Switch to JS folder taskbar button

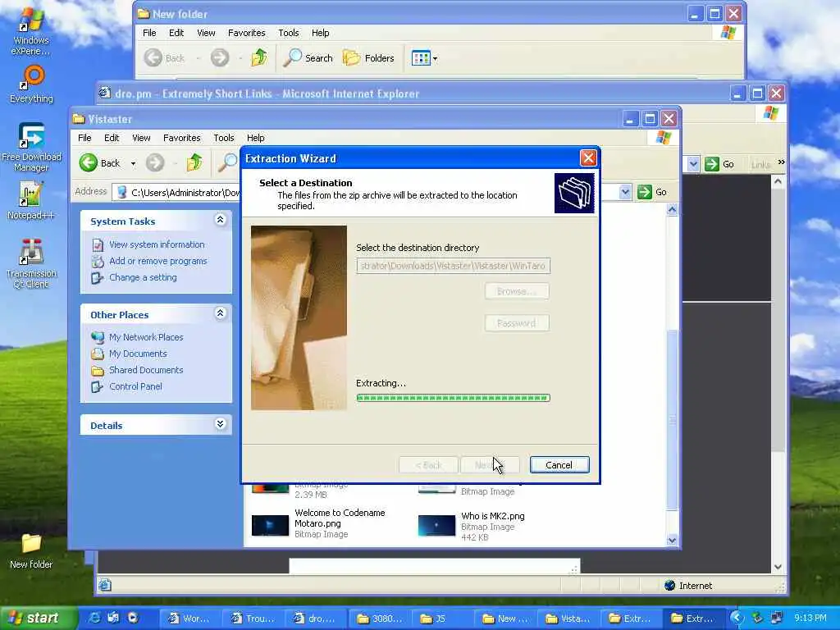click(x=444, y=619)
